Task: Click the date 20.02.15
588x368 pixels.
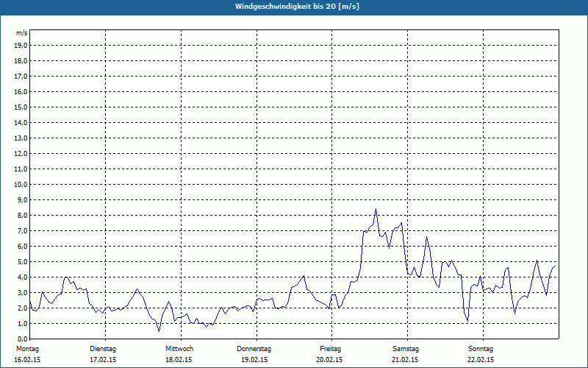Action: pyautogui.click(x=329, y=360)
